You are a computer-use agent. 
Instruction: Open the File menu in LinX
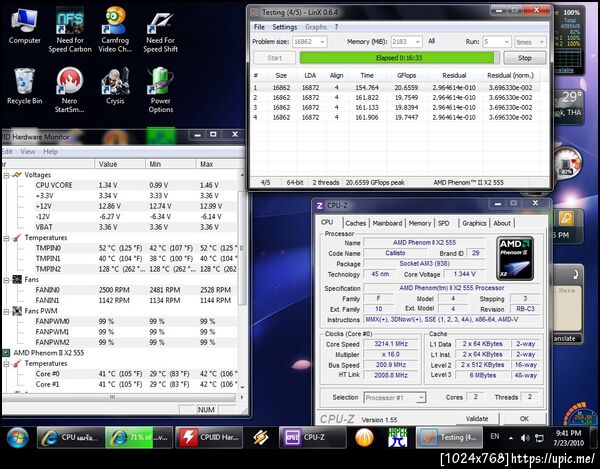click(259, 27)
